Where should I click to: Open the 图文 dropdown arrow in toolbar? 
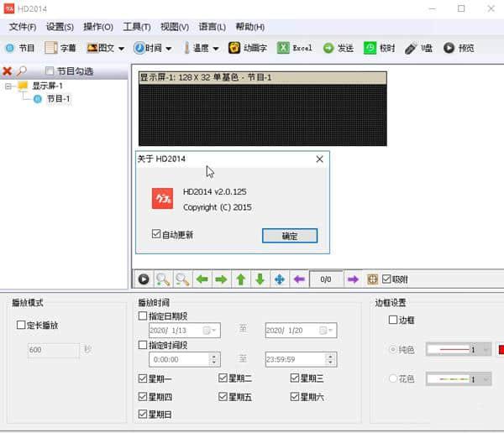coord(122,49)
